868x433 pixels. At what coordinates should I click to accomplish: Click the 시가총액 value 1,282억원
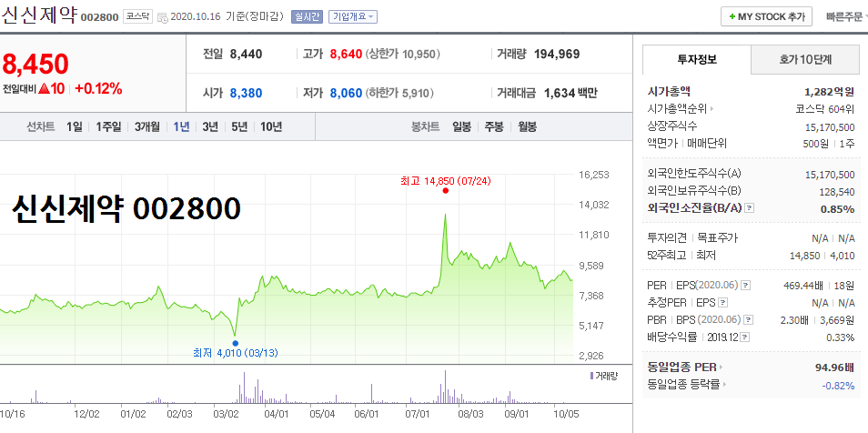(829, 91)
